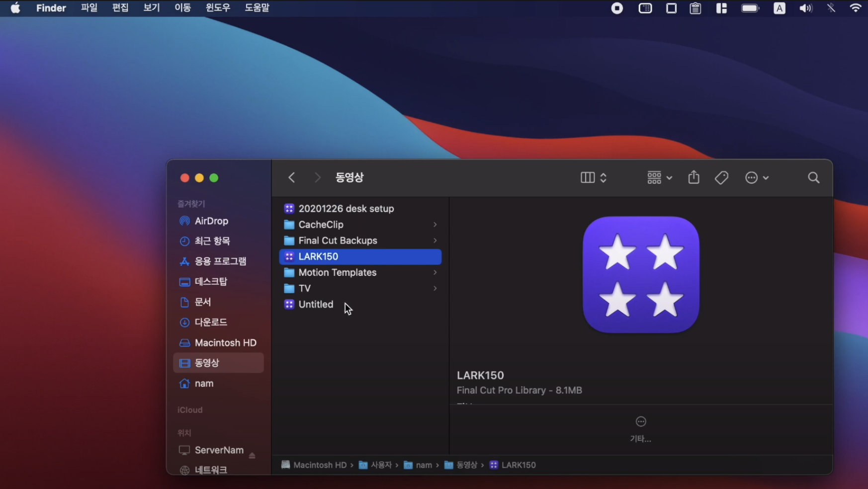
Task: Click the Tags toolbar icon
Action: pyautogui.click(x=721, y=177)
